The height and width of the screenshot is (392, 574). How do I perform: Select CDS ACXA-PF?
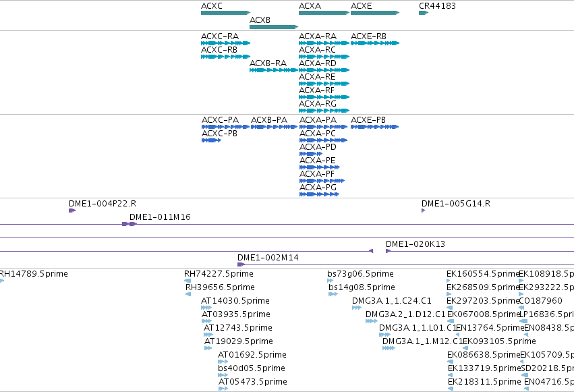coord(322,181)
